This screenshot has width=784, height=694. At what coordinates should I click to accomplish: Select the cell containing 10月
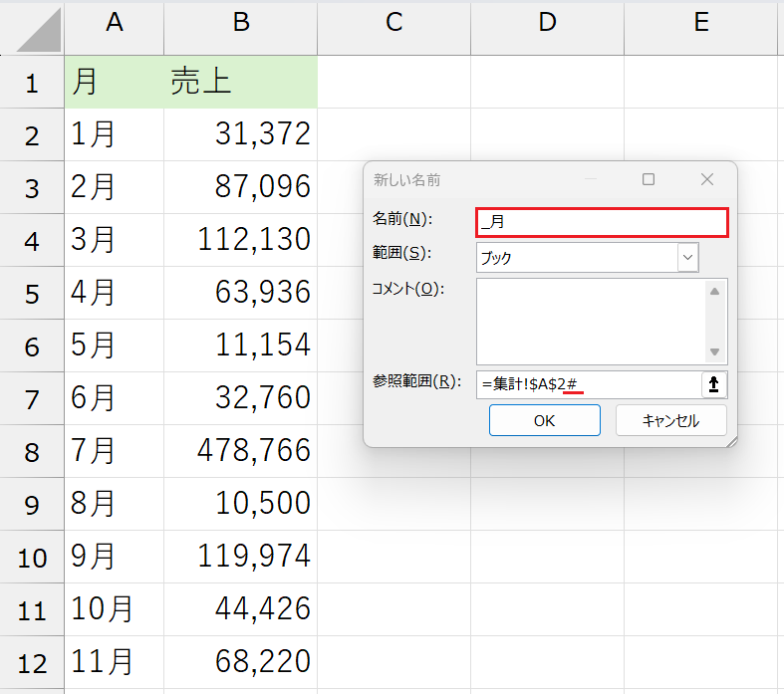click(x=114, y=609)
